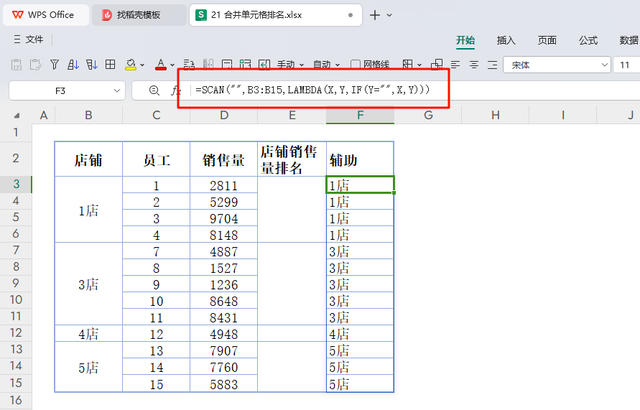This screenshot has height=410, width=640.
Task: Click the fx insert function icon
Action: click(x=175, y=91)
